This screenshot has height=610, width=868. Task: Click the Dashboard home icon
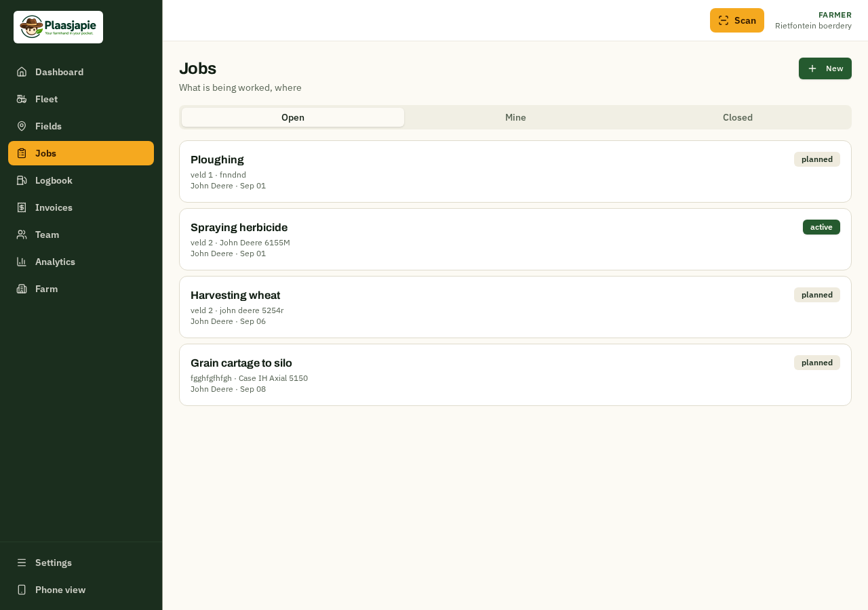pos(22,72)
